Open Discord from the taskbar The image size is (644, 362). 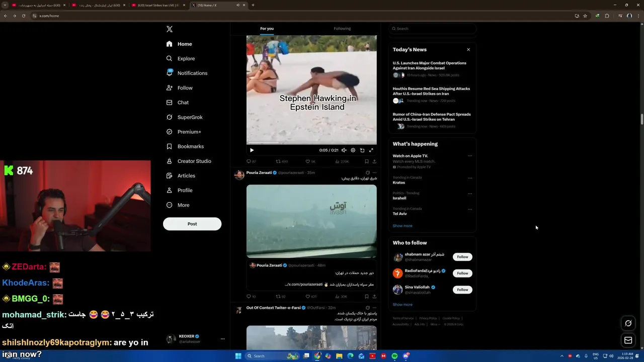tap(406, 356)
